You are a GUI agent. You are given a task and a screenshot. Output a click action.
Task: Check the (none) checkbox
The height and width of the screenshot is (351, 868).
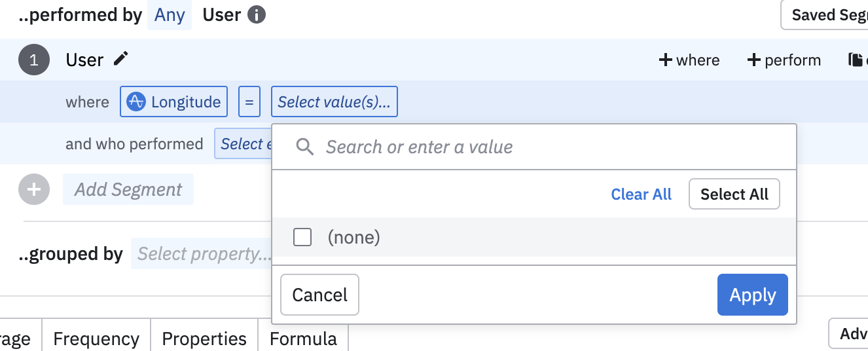point(302,237)
